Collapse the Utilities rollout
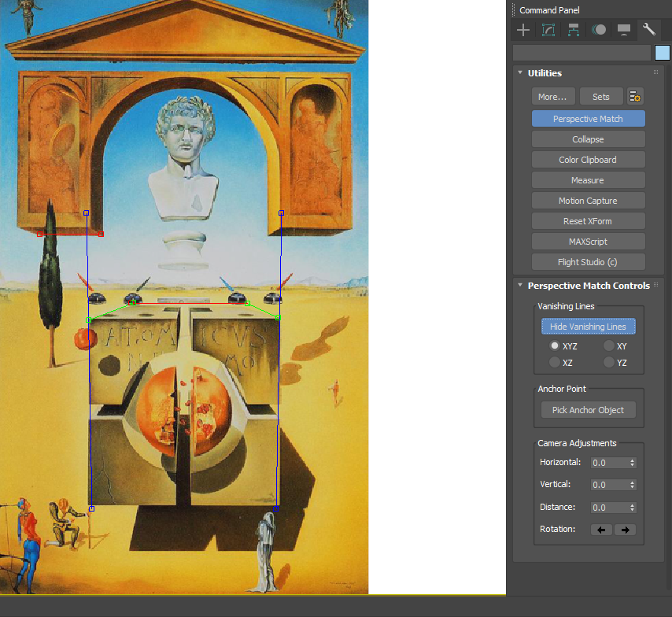672x617 pixels. point(520,73)
